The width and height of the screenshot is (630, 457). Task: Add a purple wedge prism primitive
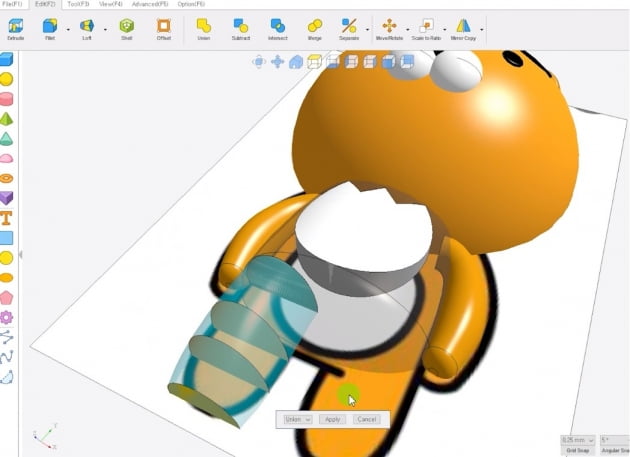coord(6,198)
